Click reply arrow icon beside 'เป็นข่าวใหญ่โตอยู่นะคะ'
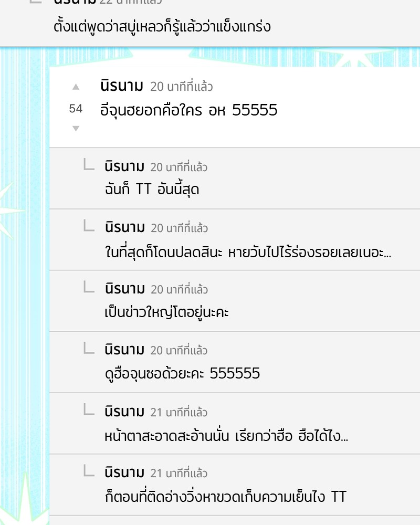The height and width of the screenshot is (525, 420). click(89, 287)
